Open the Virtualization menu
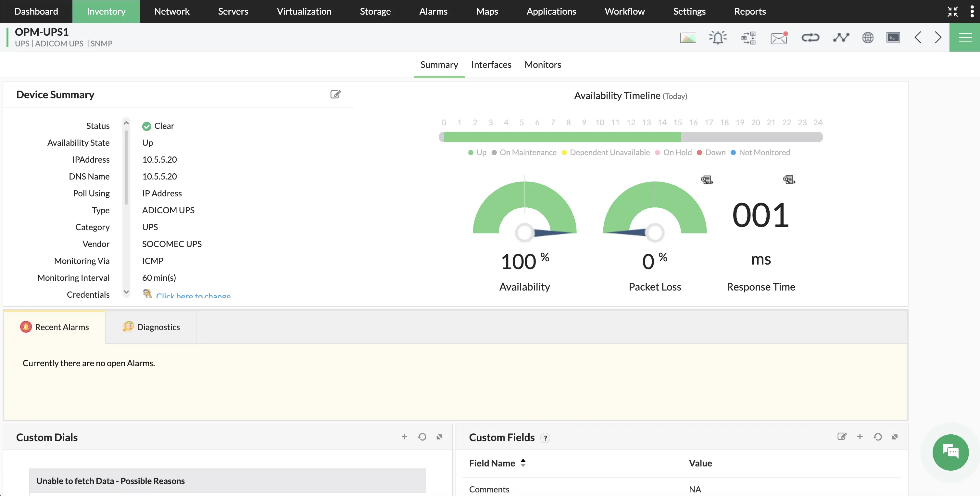This screenshot has height=496, width=980. (304, 11)
